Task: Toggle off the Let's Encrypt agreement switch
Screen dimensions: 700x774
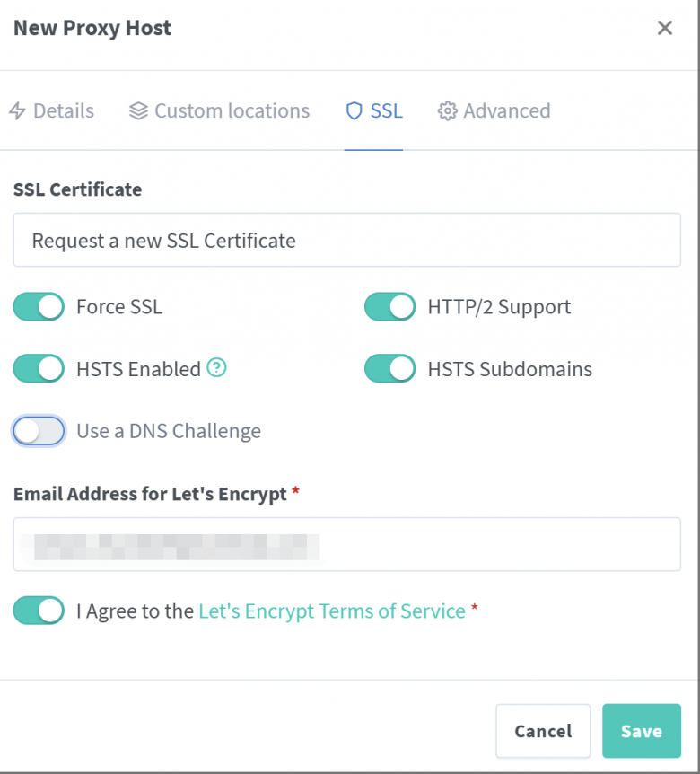Action: click(38, 611)
